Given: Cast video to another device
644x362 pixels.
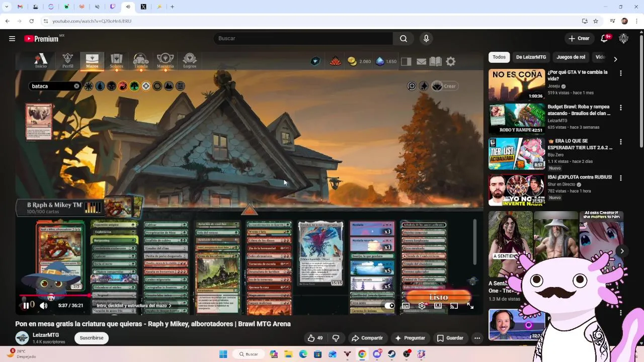Looking at the screenshot, I should point(454,305).
